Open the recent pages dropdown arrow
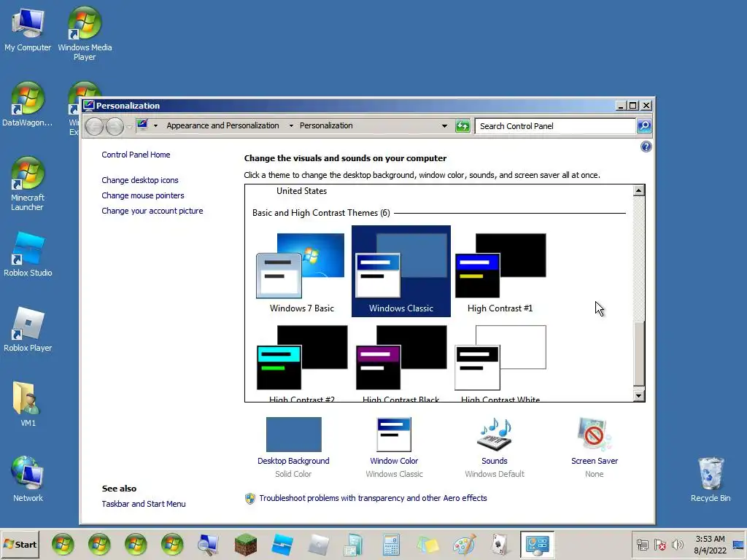 click(x=129, y=127)
